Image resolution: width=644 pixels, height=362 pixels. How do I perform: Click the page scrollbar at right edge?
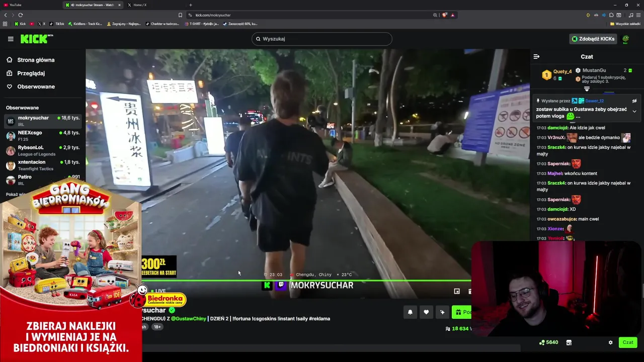(x=642, y=291)
